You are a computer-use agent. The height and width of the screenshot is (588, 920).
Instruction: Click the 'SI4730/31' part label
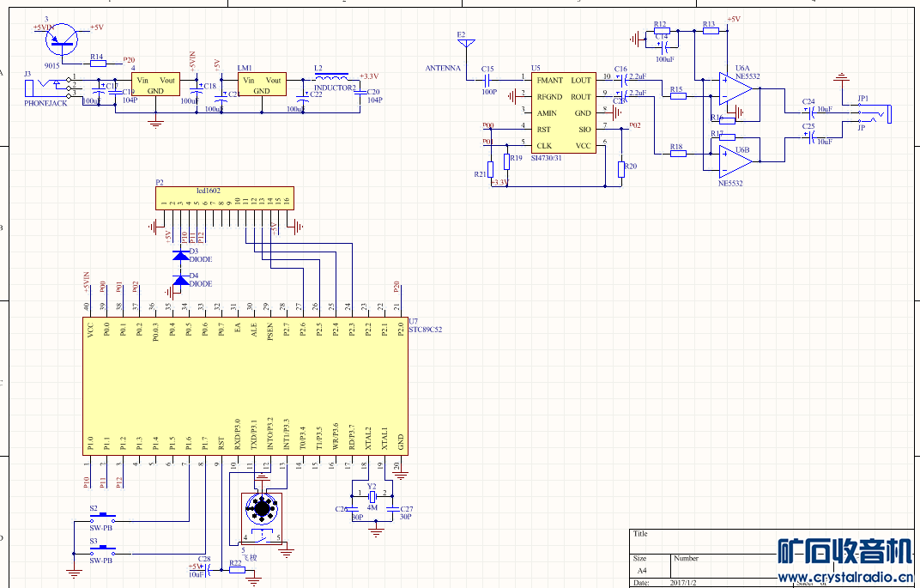[x=546, y=159]
